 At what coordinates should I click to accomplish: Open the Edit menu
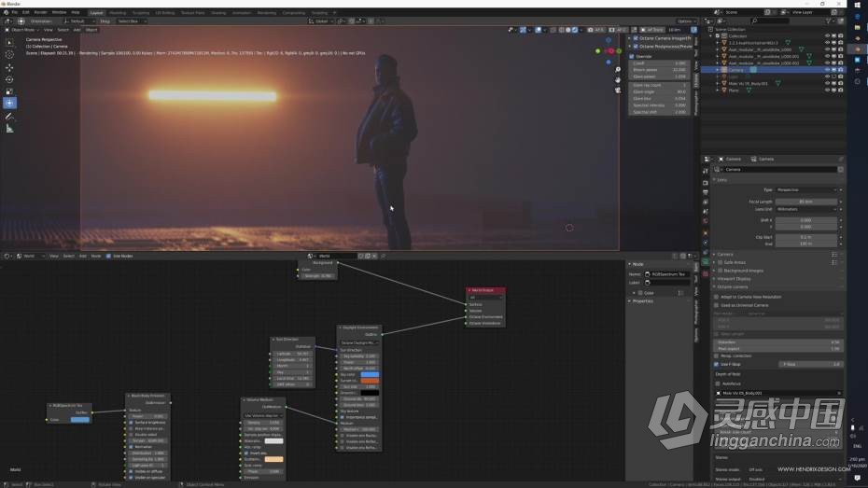pyautogui.click(x=25, y=12)
